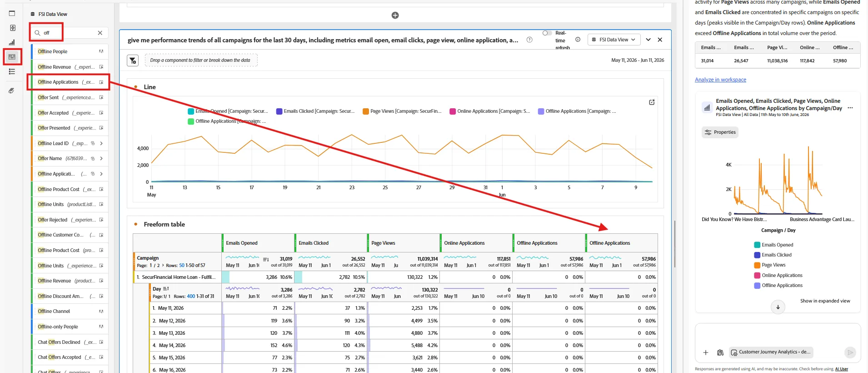Viewport: 868px width, 373px height.
Task: Select the Offer Sent component
Action: tap(70, 97)
